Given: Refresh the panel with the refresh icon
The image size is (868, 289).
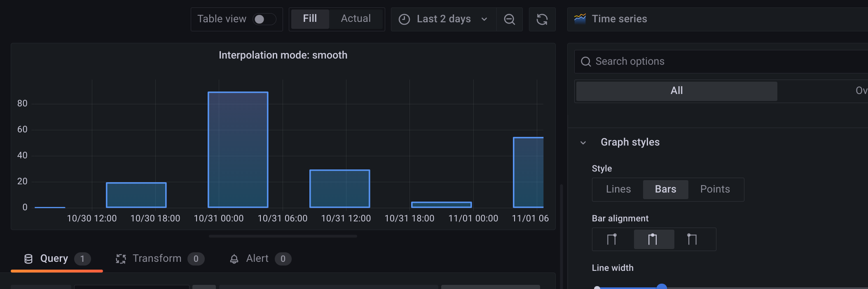Looking at the screenshot, I should 542,19.
